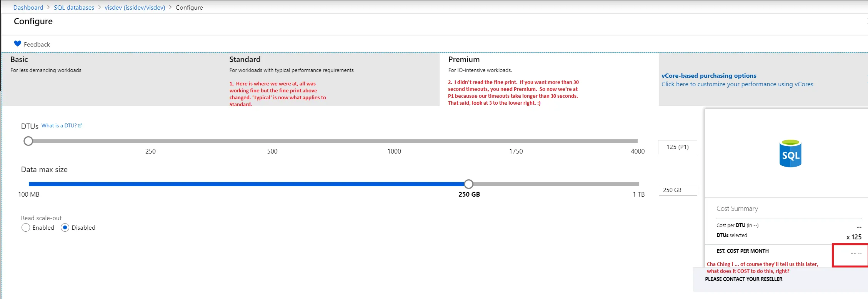The width and height of the screenshot is (868, 299).
Task: Click the Data max size label
Action: pyautogui.click(x=44, y=169)
